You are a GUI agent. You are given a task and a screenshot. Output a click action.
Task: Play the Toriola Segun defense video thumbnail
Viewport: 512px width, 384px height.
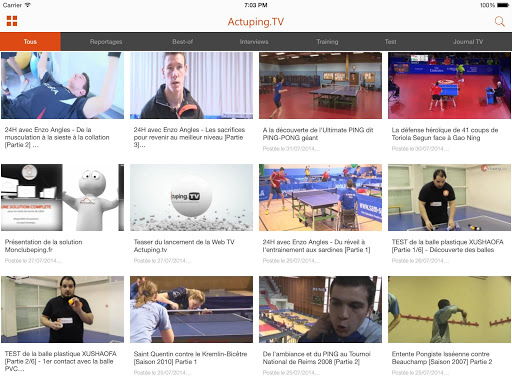coord(449,85)
